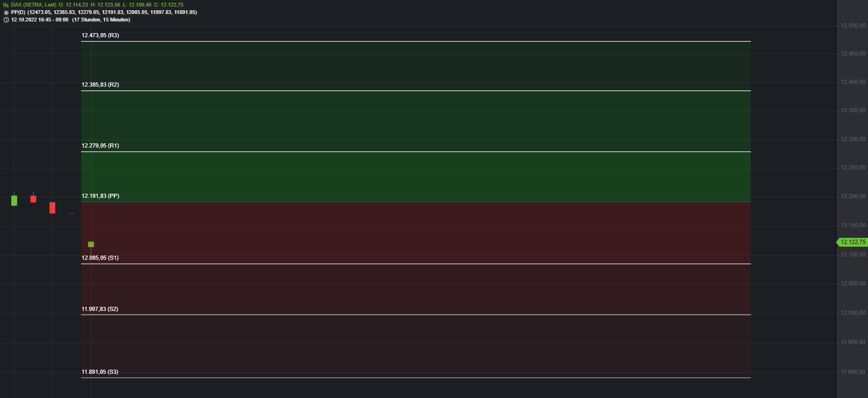
Task: Click the 12.385,83 (R2) pivot label
Action: coord(100,85)
